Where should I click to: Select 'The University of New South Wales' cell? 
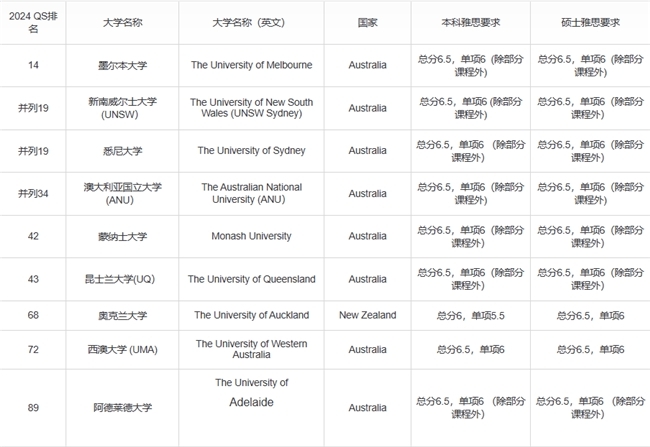pyautogui.click(x=251, y=108)
